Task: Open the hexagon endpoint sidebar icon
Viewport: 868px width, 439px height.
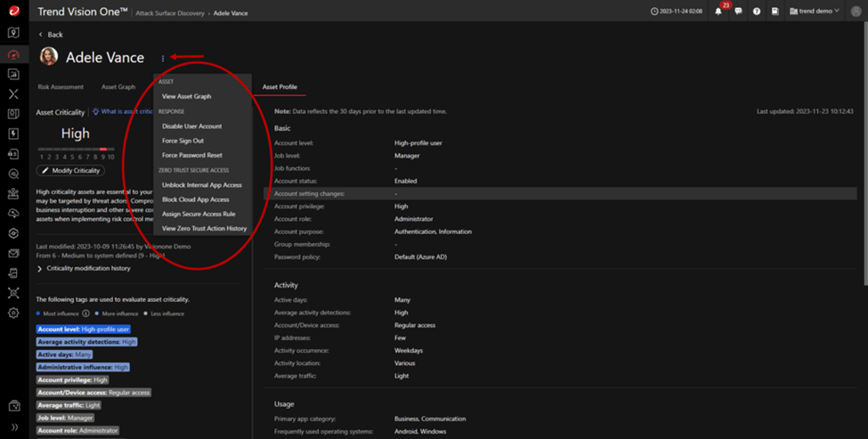Action: 14,233
